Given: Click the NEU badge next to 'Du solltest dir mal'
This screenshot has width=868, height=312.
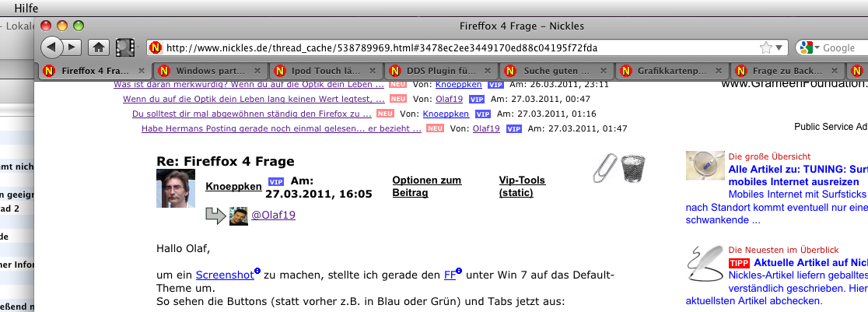Looking at the screenshot, I should [385, 114].
